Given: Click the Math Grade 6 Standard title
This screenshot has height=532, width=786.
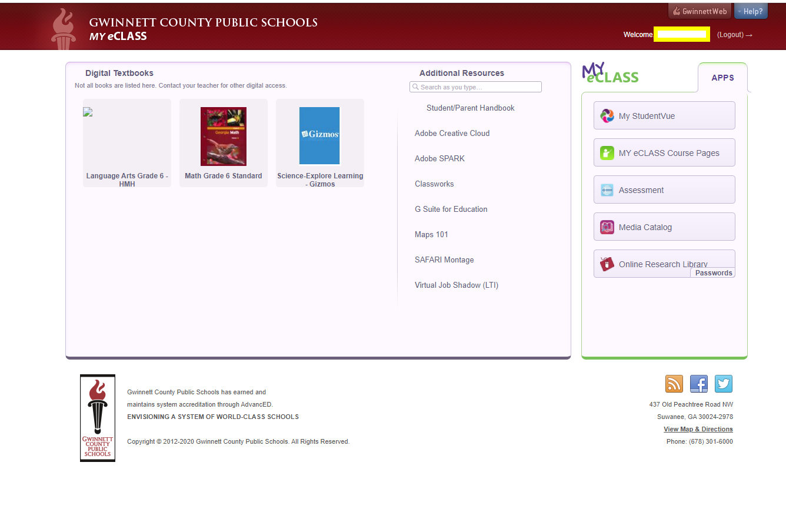Looking at the screenshot, I should pyautogui.click(x=224, y=176).
